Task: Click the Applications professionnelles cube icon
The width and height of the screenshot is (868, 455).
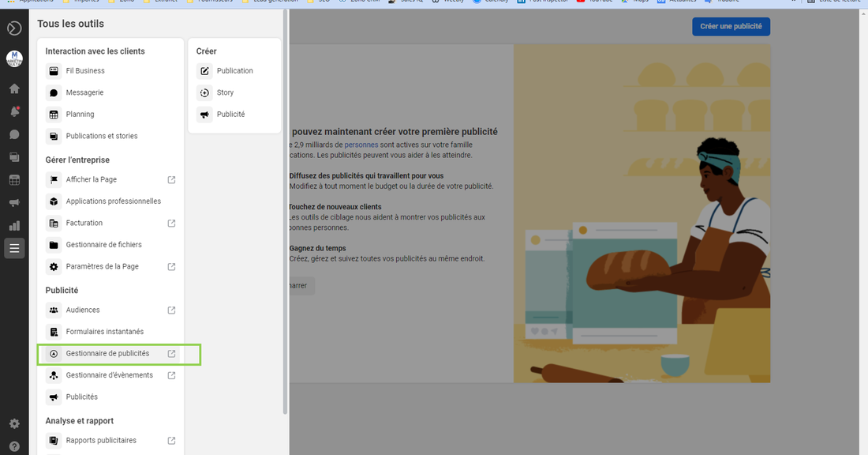Action: pyautogui.click(x=54, y=201)
